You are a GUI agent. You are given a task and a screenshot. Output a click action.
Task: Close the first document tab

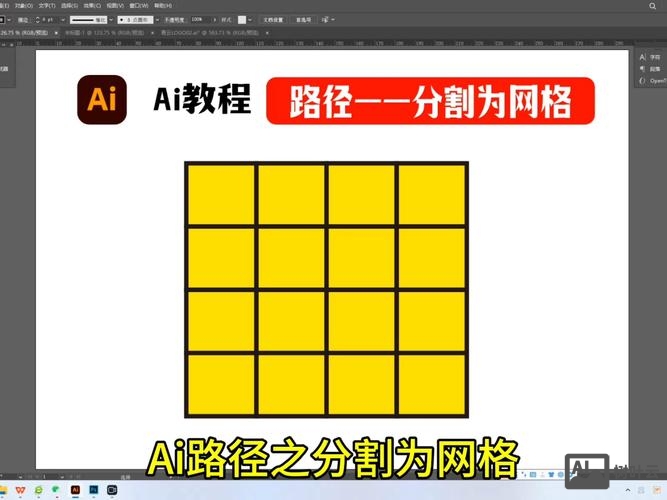click(56, 33)
